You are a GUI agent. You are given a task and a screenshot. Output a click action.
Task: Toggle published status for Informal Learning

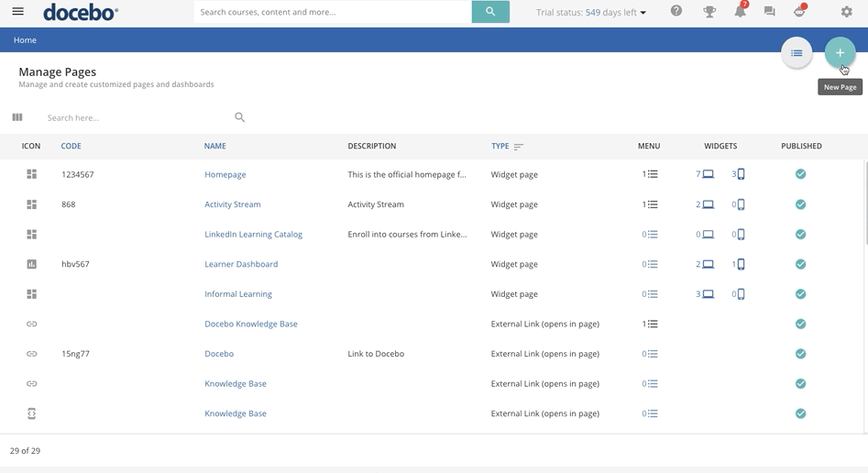800,294
